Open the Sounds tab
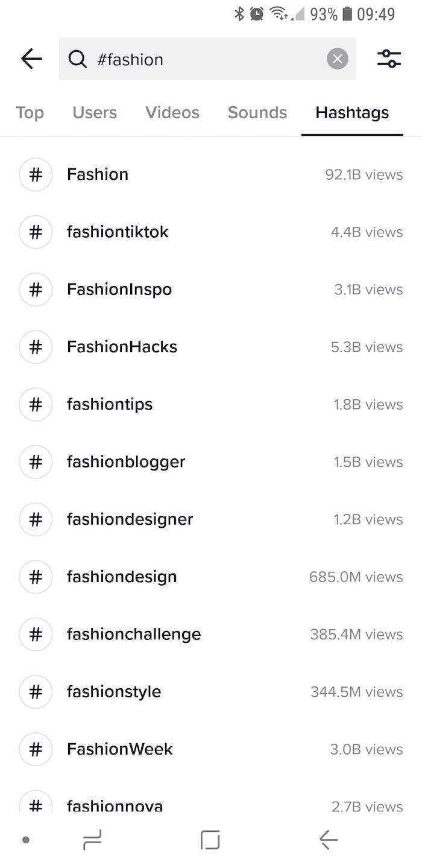This screenshot has width=422, height=868. (x=257, y=112)
